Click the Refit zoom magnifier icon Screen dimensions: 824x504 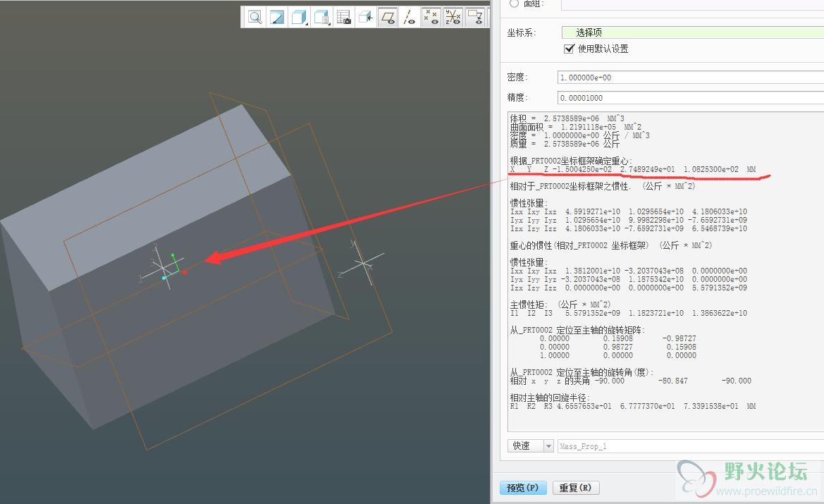(x=255, y=18)
